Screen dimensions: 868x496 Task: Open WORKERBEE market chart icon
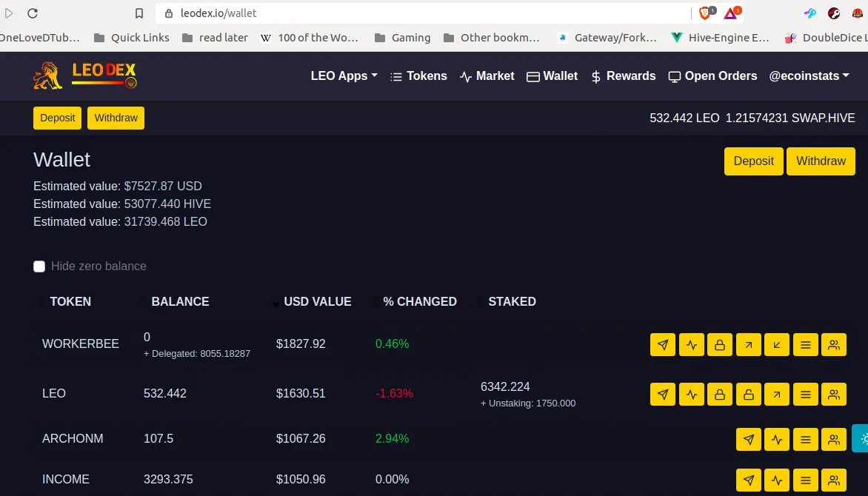692,345
